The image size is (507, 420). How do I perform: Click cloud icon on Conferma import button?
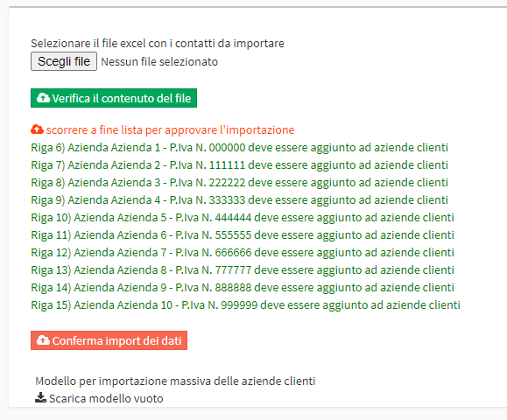pyautogui.click(x=43, y=339)
